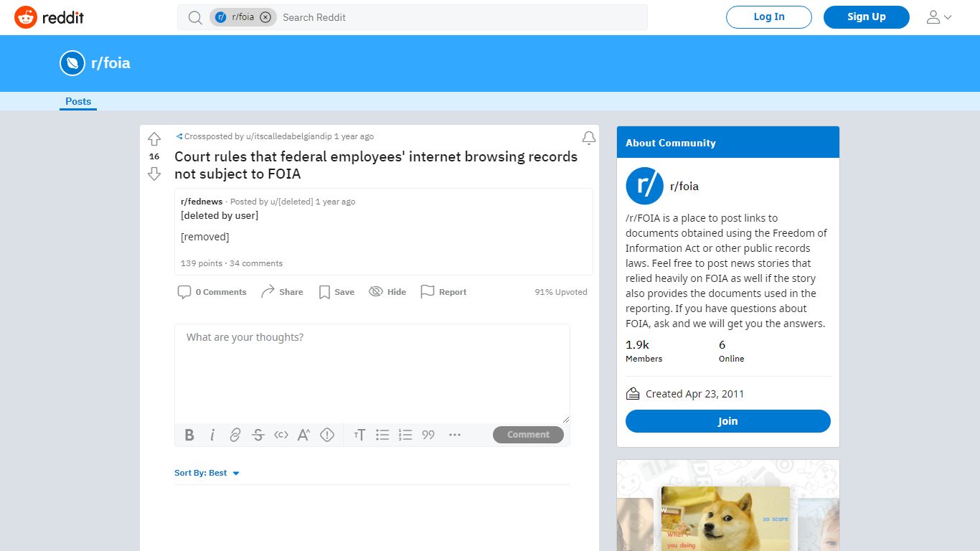Screen dimensions: 980x551
Task: Click the post score of 16
Action: pos(154,156)
